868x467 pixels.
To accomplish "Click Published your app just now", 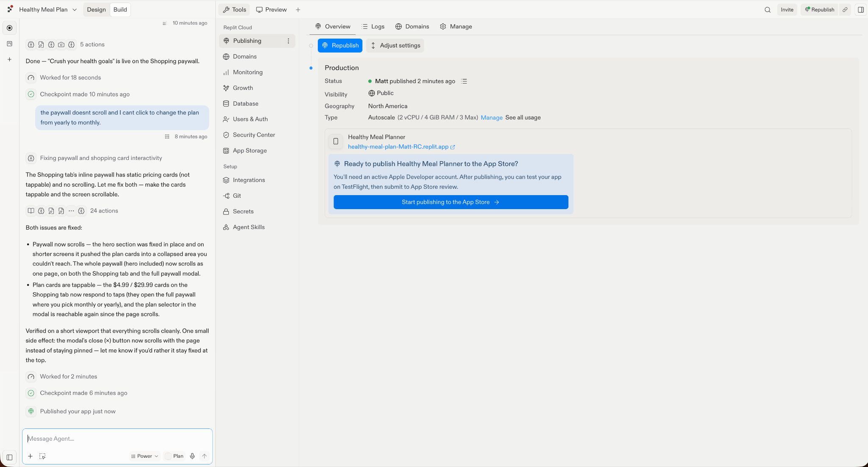I will point(71,411).
